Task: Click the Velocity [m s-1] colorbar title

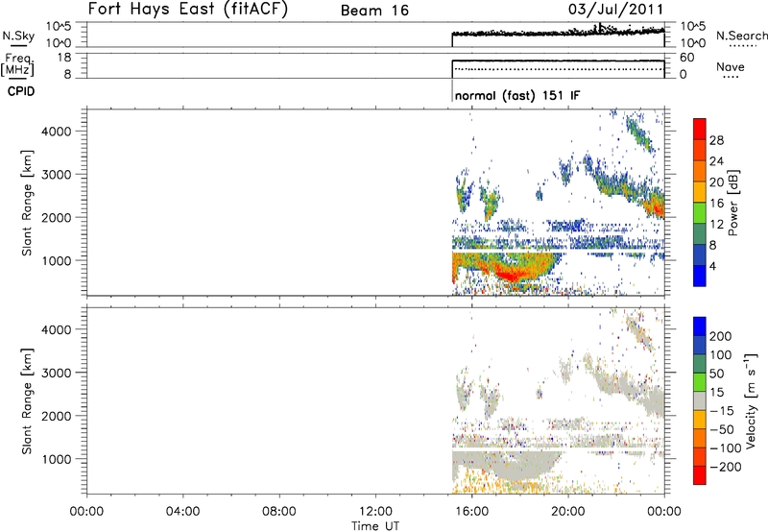Action: pyautogui.click(x=751, y=400)
